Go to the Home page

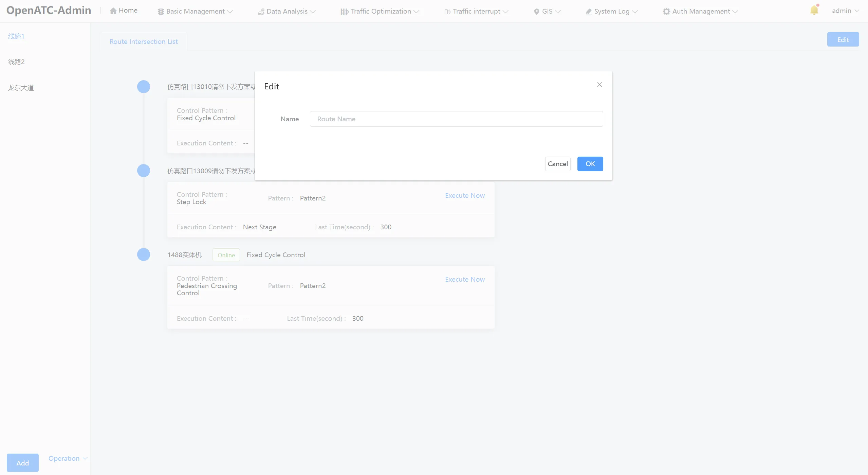(x=124, y=11)
